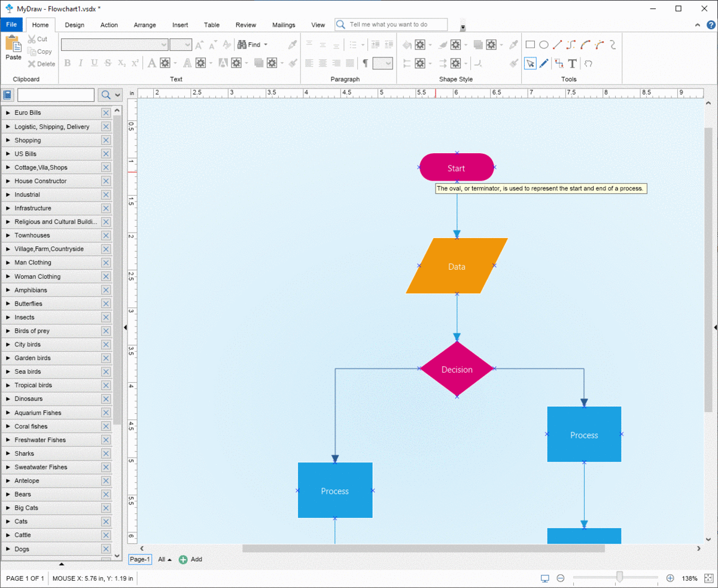Expand the Euro Bills library
Screen dimensions: 718x588
click(8, 113)
